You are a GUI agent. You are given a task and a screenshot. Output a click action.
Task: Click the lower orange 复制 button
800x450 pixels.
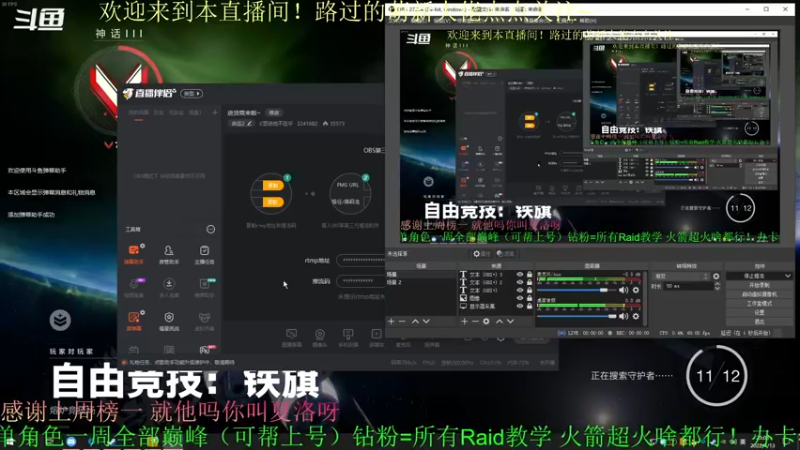click(273, 202)
